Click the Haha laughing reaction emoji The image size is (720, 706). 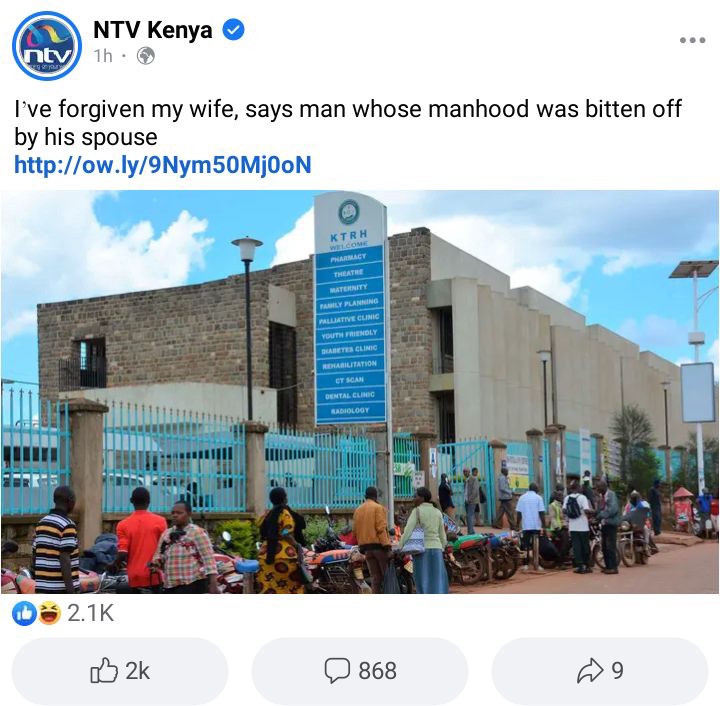(49, 613)
